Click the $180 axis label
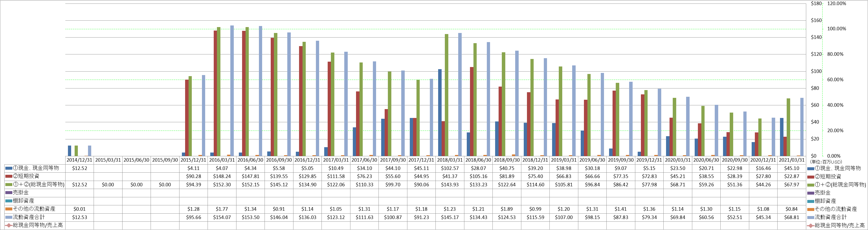The image size is (868, 230). tap(816, 4)
